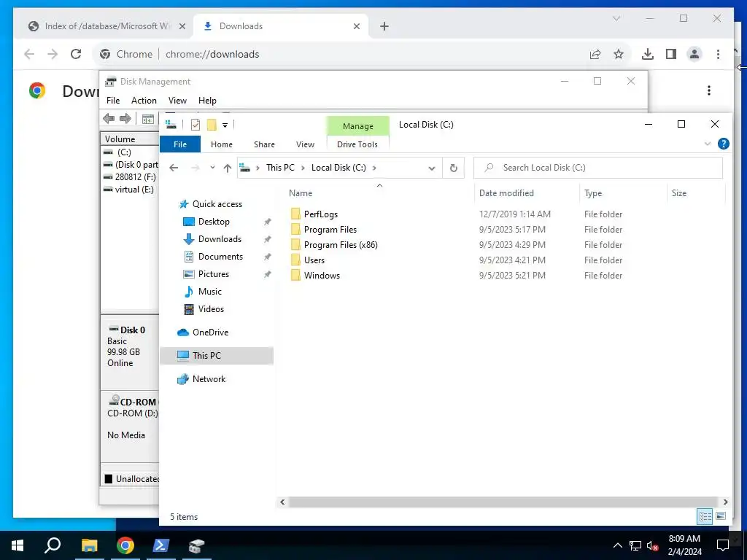Click Explorer back arrow
The height and width of the screenshot is (560, 747).
pos(174,168)
